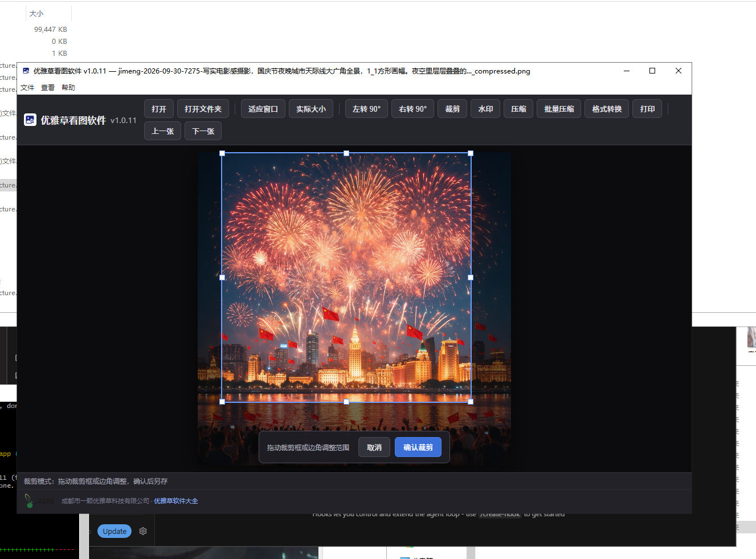Screen dimensions: 756x559
Task: Confirm crop with 确认裁剪 button
Action: pos(418,447)
